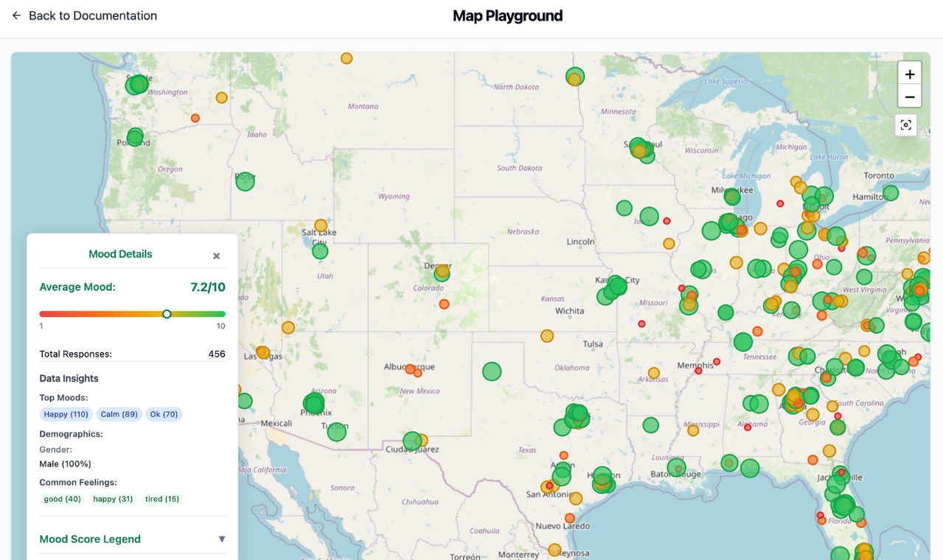Image resolution: width=943 pixels, height=560 pixels.
Task: Click the orange marker in eastern Washington
Action: click(x=195, y=118)
